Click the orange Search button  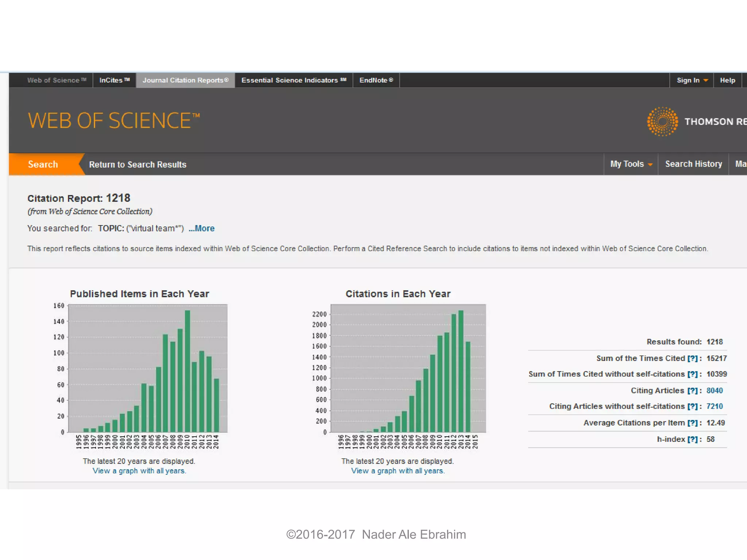click(x=43, y=164)
